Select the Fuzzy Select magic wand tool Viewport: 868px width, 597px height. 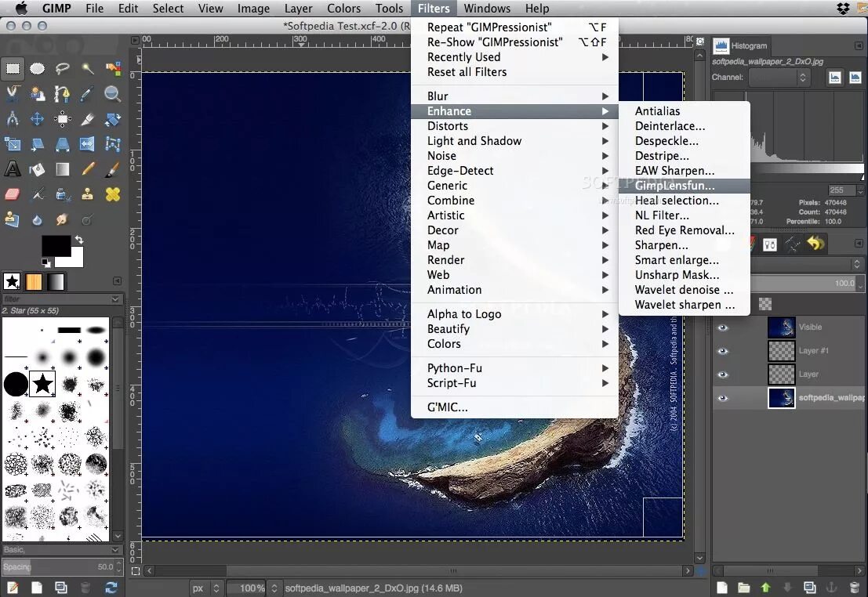click(x=88, y=69)
